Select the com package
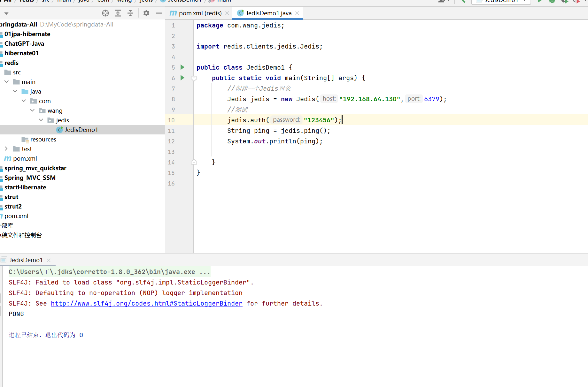This screenshot has width=588, height=387. click(x=45, y=101)
